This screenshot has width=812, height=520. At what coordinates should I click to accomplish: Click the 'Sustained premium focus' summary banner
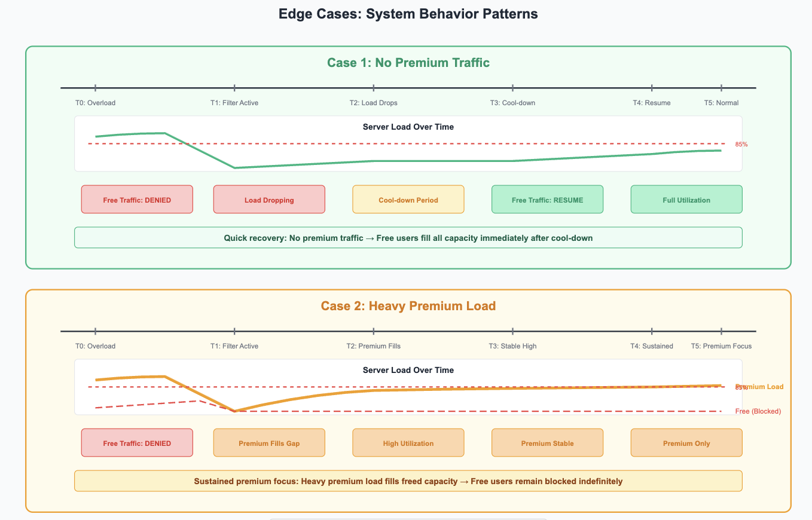click(408, 481)
